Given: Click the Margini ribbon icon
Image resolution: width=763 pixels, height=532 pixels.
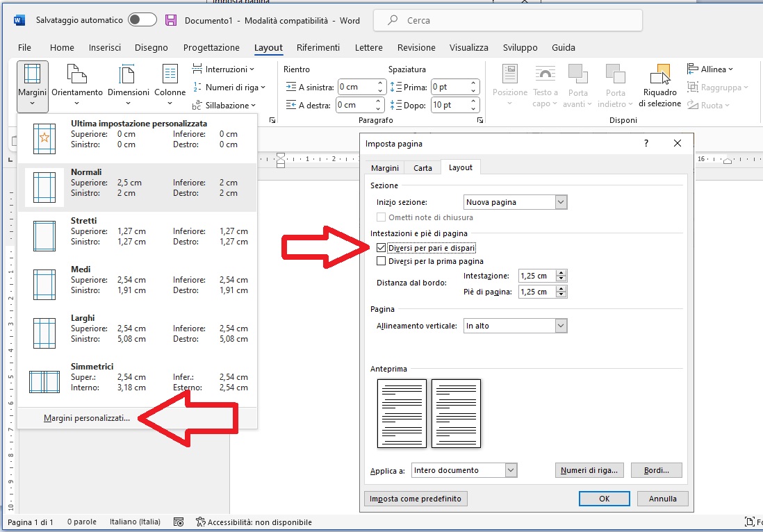Looking at the screenshot, I should click(32, 74).
